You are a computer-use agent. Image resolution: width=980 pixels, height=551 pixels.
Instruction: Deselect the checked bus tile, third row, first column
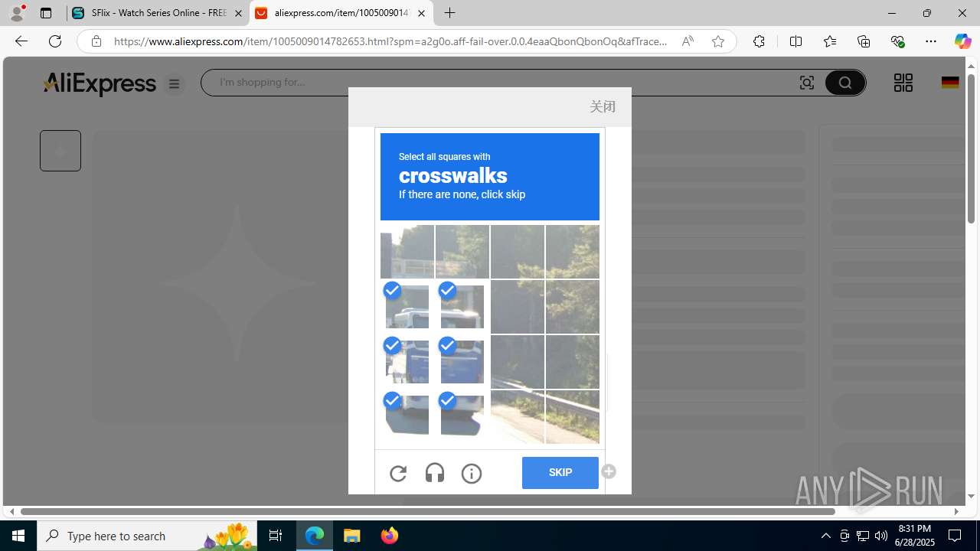[x=407, y=362]
